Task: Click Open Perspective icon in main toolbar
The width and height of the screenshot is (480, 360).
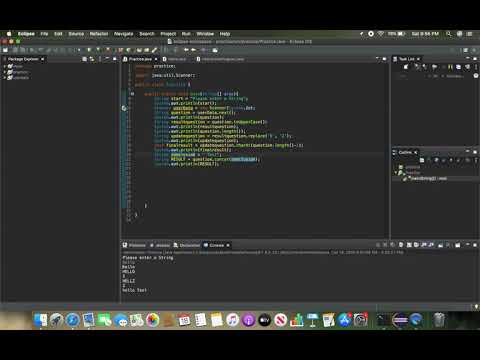Action: [x=465, y=50]
